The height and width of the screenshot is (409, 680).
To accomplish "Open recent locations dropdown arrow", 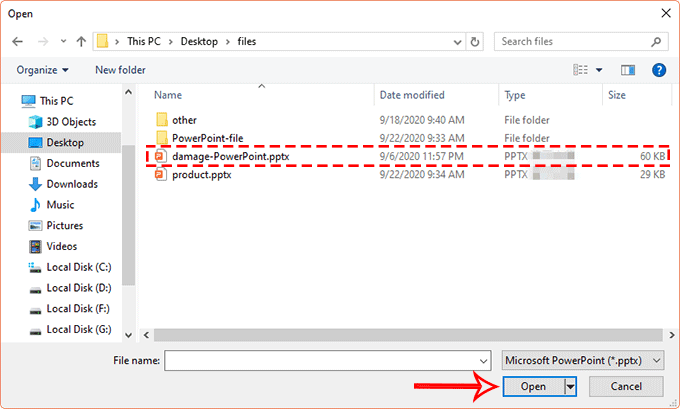I will (x=63, y=42).
